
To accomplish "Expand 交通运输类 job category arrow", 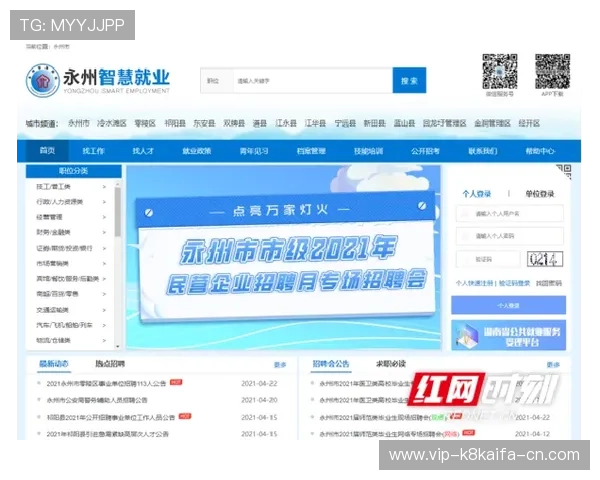I will pyautogui.click(x=104, y=310).
